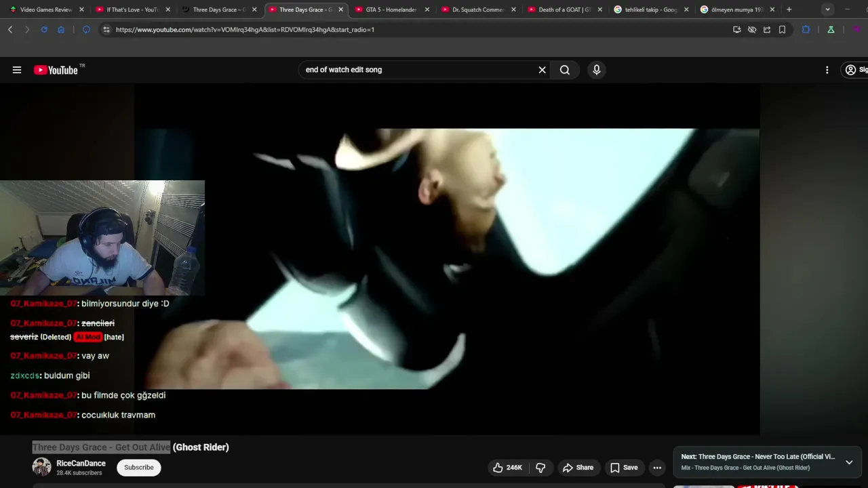The height and width of the screenshot is (488, 868).
Task: Open the RiceCanDance channel avatar
Action: point(42,467)
